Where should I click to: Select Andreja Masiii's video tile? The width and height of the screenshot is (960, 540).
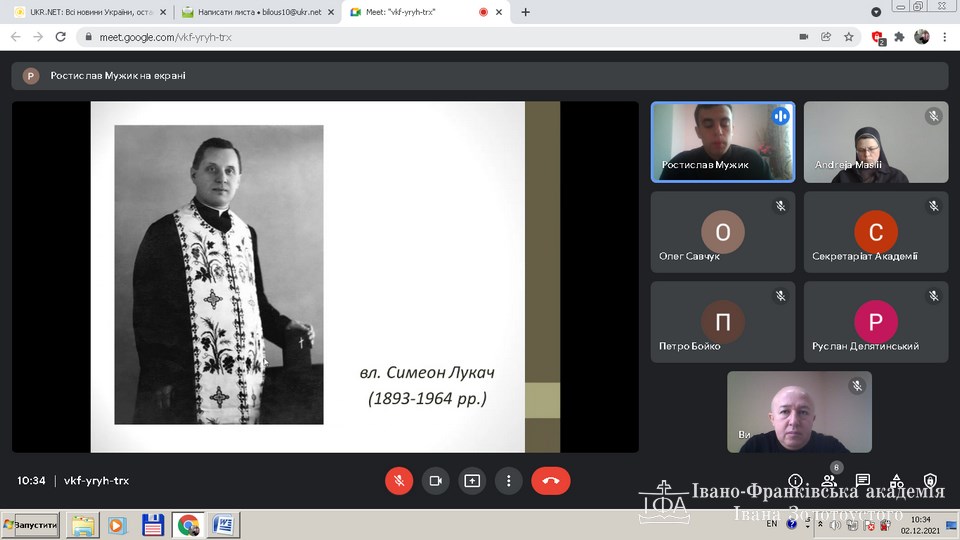point(876,142)
